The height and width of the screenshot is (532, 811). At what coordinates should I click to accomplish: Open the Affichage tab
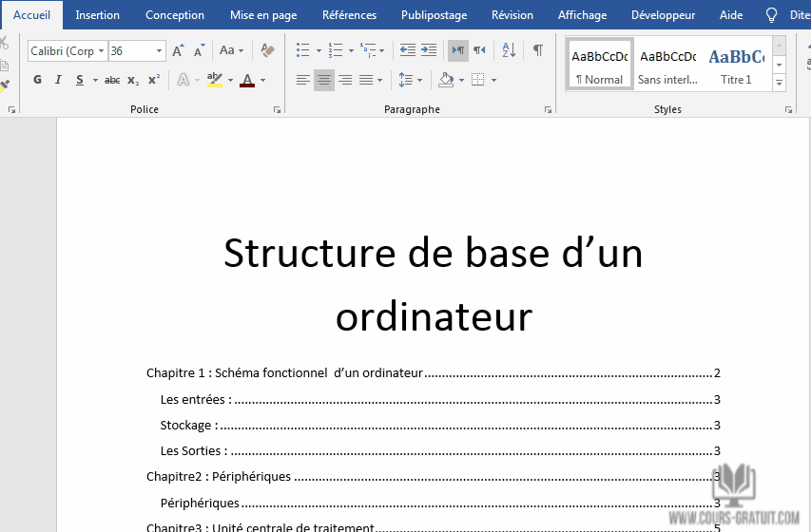click(x=582, y=15)
